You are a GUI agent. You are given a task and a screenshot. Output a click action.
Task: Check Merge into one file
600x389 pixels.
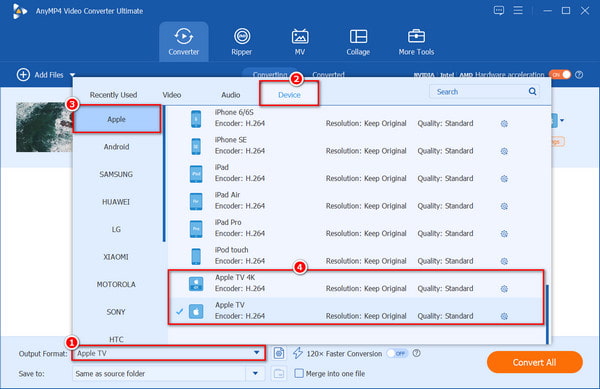(299, 373)
